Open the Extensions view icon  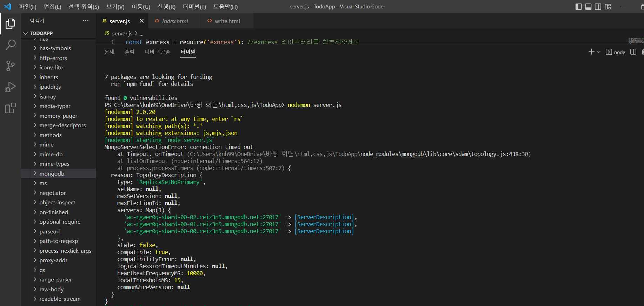[11, 108]
